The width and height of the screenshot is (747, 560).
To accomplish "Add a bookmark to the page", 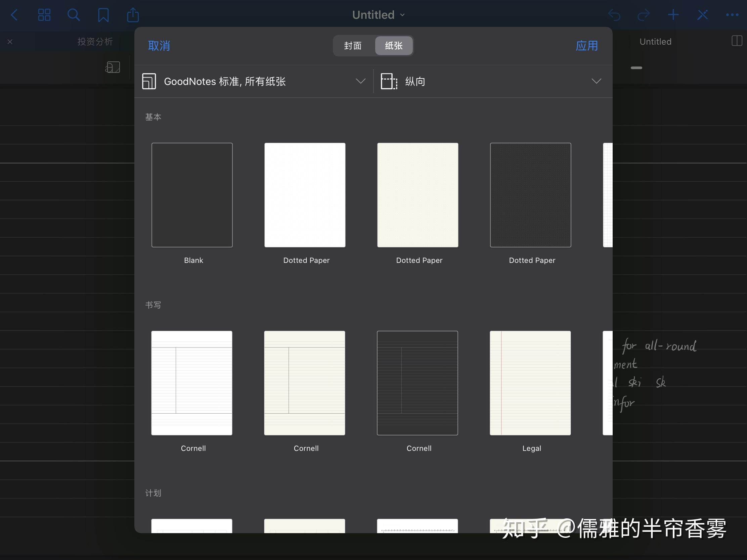I will (103, 15).
